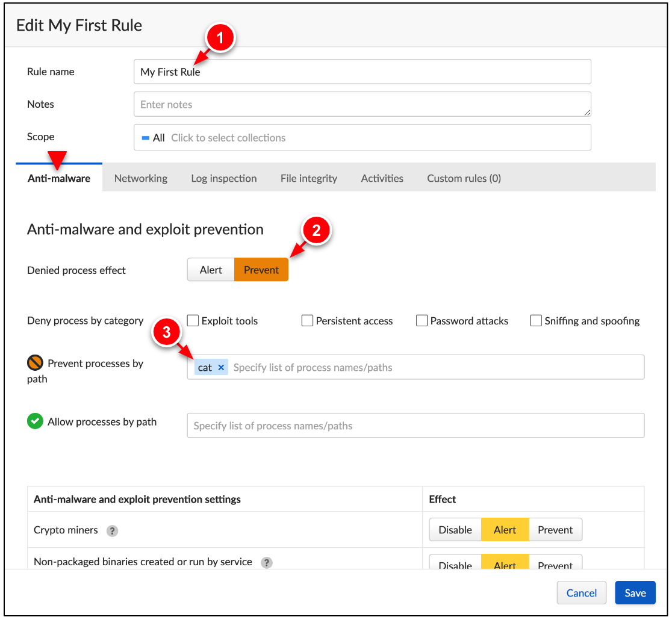This screenshot has width=672, height=620.
Task: Open the File integrity tab
Action: (308, 178)
